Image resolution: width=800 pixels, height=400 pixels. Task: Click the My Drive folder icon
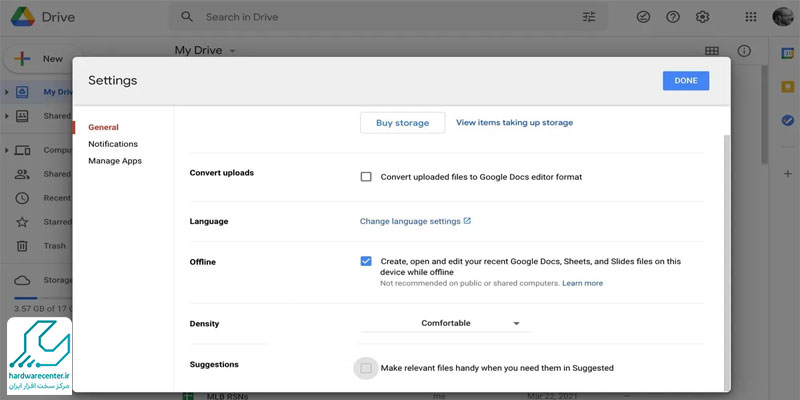point(22,92)
